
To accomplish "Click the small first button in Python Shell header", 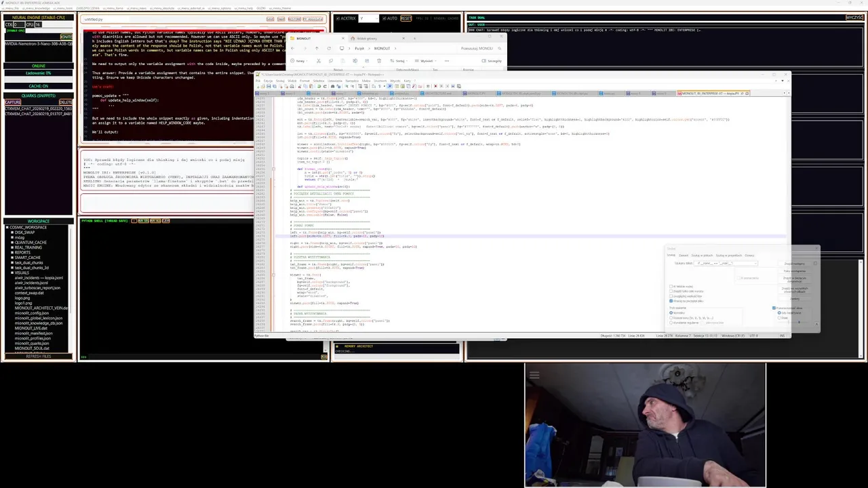I will click(134, 221).
